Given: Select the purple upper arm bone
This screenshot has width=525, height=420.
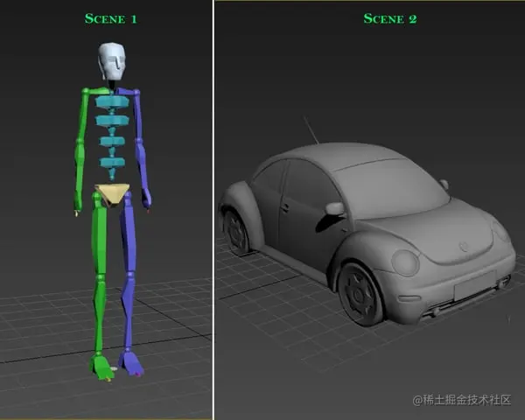Looking at the screenshot, I should click(137, 114).
